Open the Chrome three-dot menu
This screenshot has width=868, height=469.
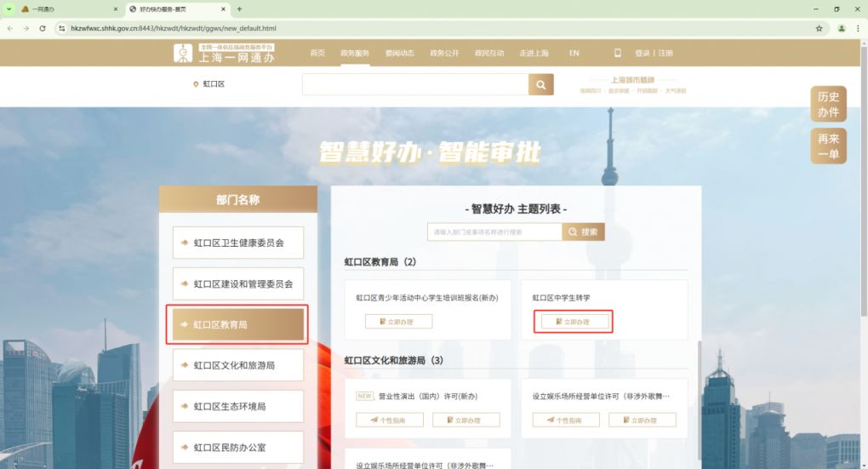click(x=858, y=28)
